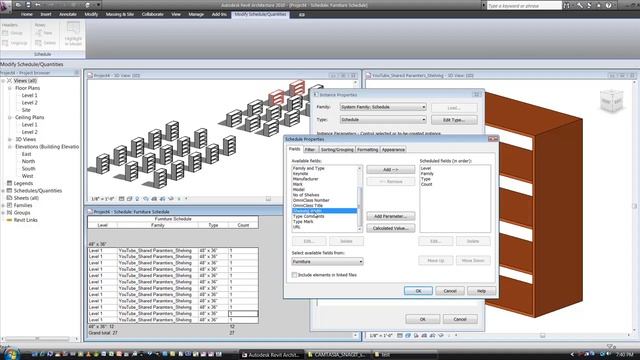Click the Windows Start orb
Viewport: 640px width, 360px height.
point(11,353)
